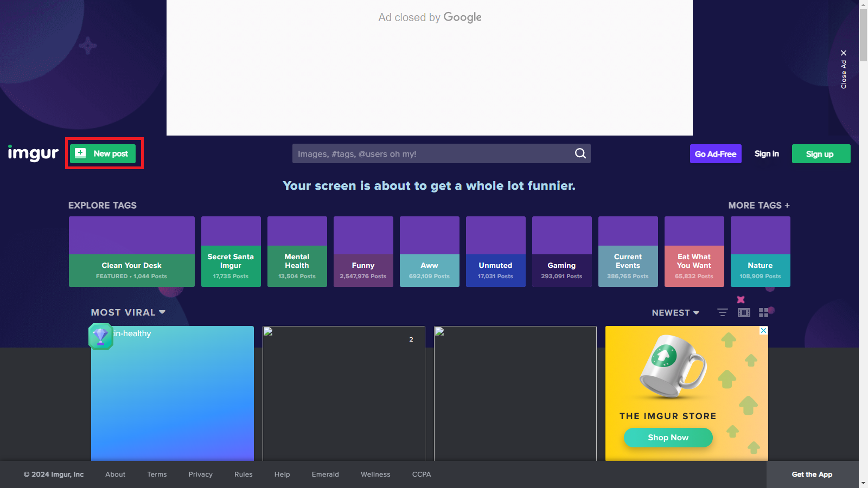Viewport: 868px width, 488px height.
Task: Click the search magnifier icon
Action: [x=580, y=153]
